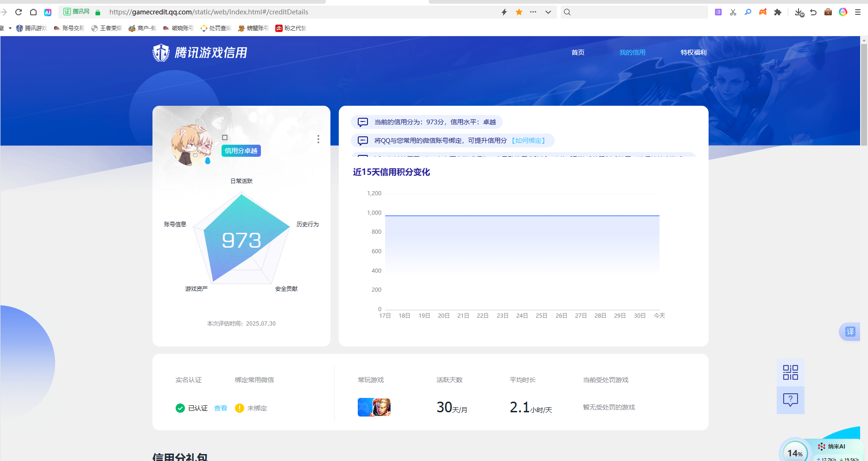Open the AI assistant icon beside home
Screen dimensions: 868x461
48,12
